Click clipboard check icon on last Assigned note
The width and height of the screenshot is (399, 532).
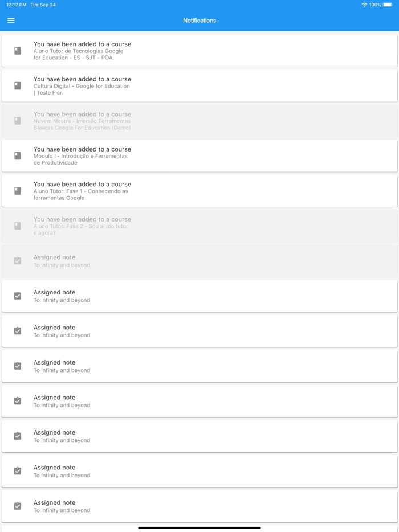point(18,506)
